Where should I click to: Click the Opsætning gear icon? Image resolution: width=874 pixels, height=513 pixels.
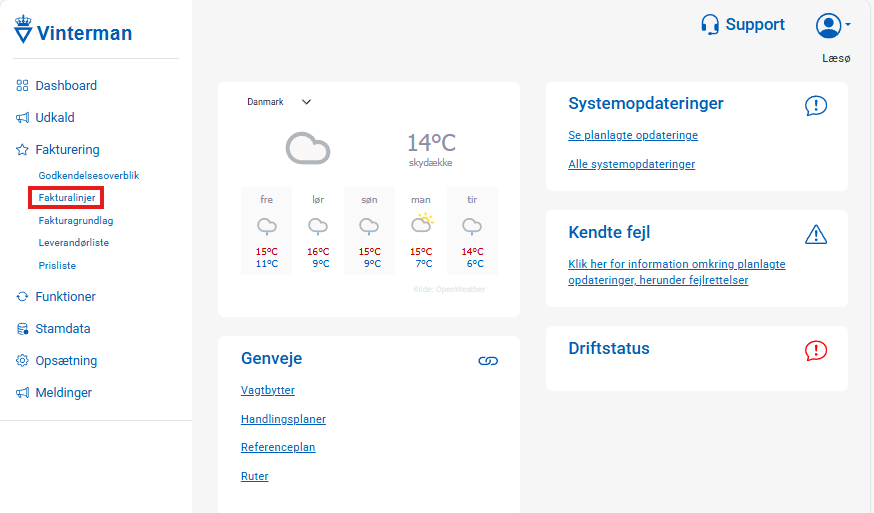pos(22,360)
